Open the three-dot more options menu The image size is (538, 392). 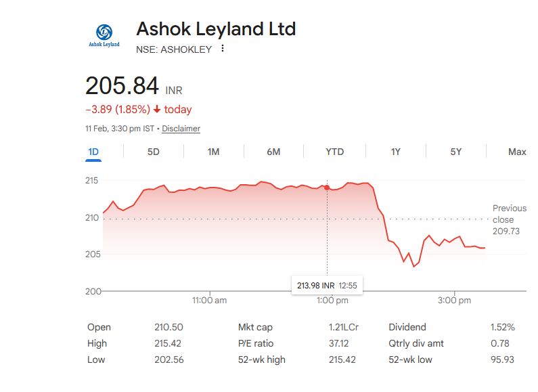223,49
